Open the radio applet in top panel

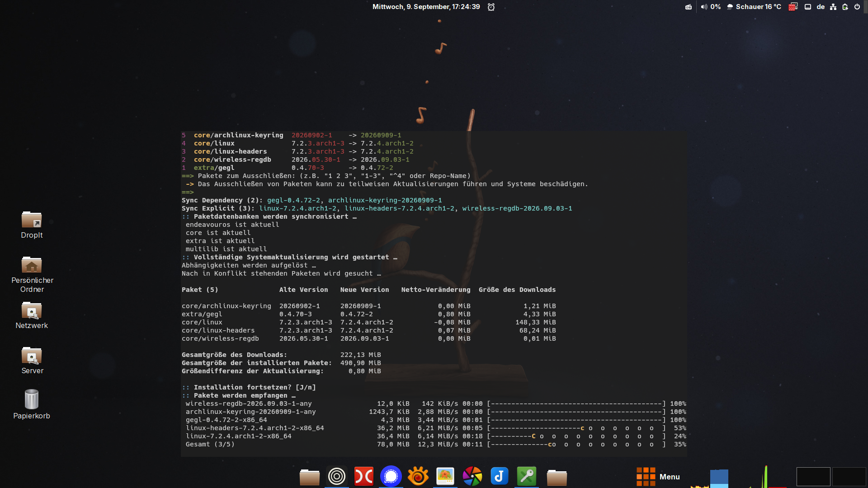689,7
